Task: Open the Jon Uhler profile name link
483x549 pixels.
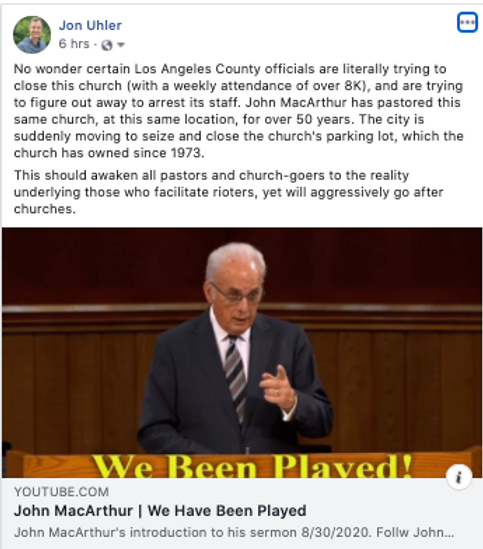Action: tap(90, 25)
